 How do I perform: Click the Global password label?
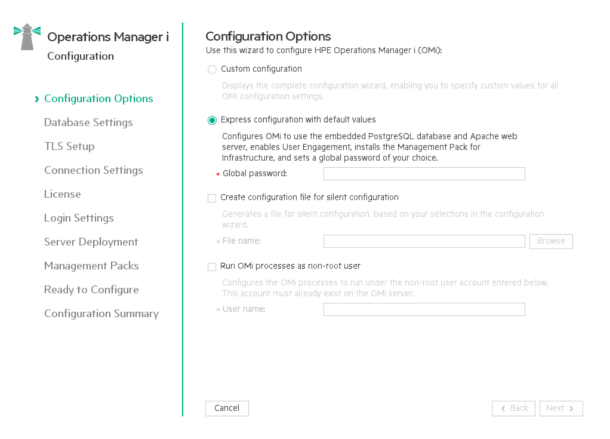[x=255, y=173]
